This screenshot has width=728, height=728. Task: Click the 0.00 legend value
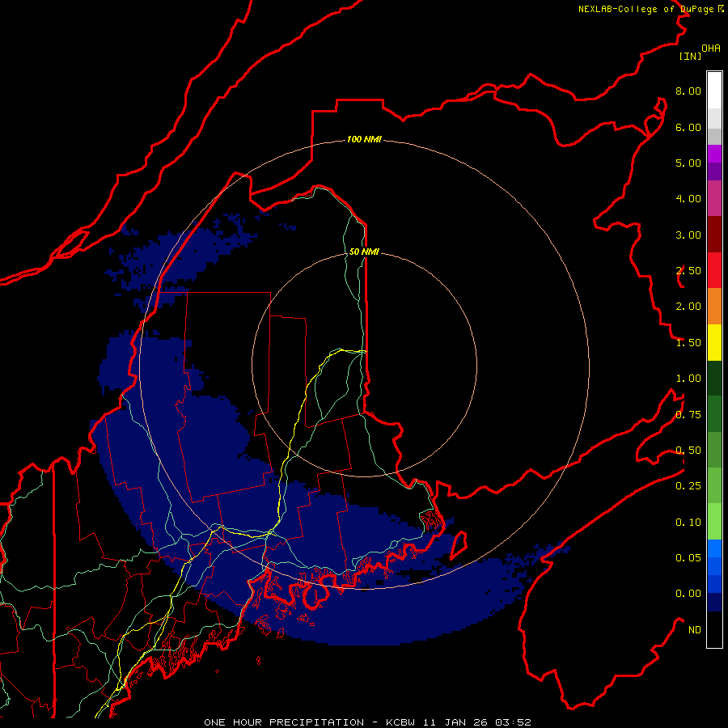point(688,594)
